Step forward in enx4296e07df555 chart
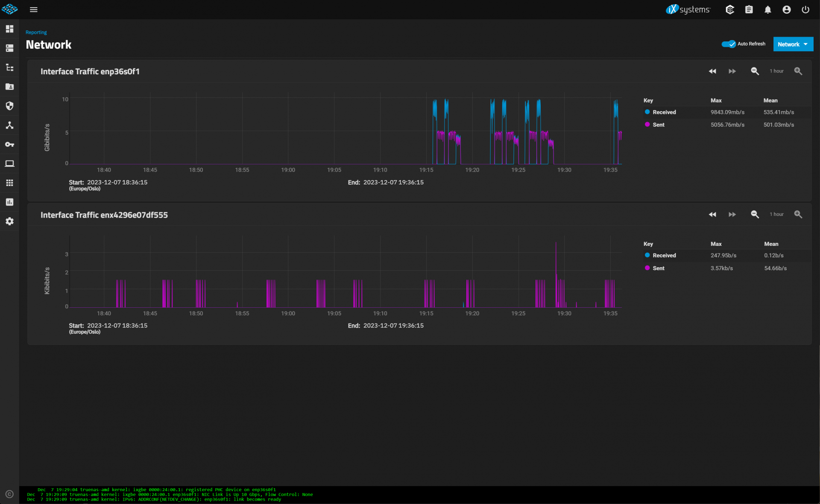This screenshot has height=504, width=820. pos(732,215)
